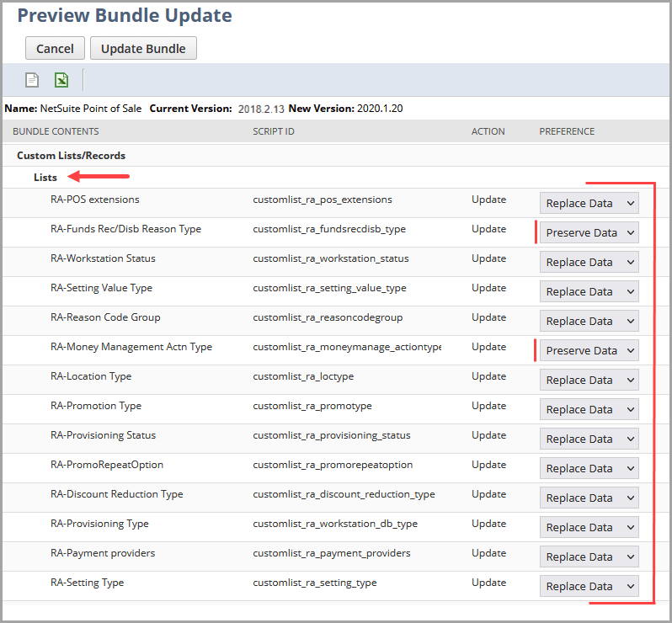The image size is (672, 623).
Task: Click new version value 2020.1.20
Action: click(380, 109)
